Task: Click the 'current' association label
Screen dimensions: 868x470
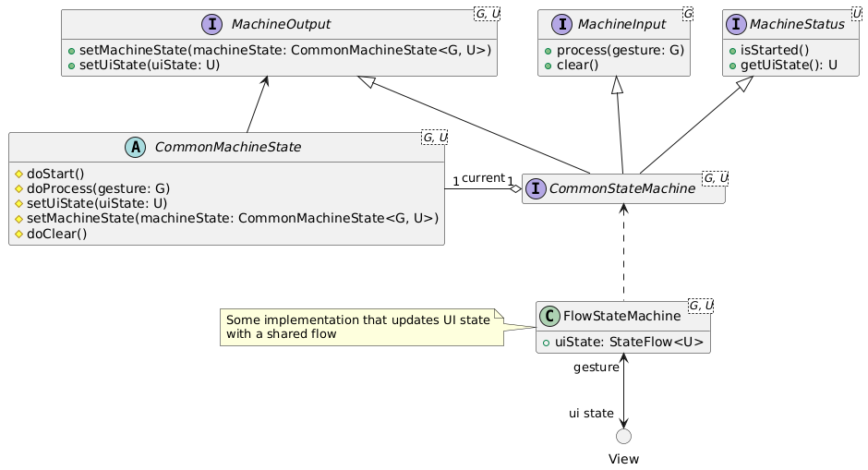Action: coord(483,178)
